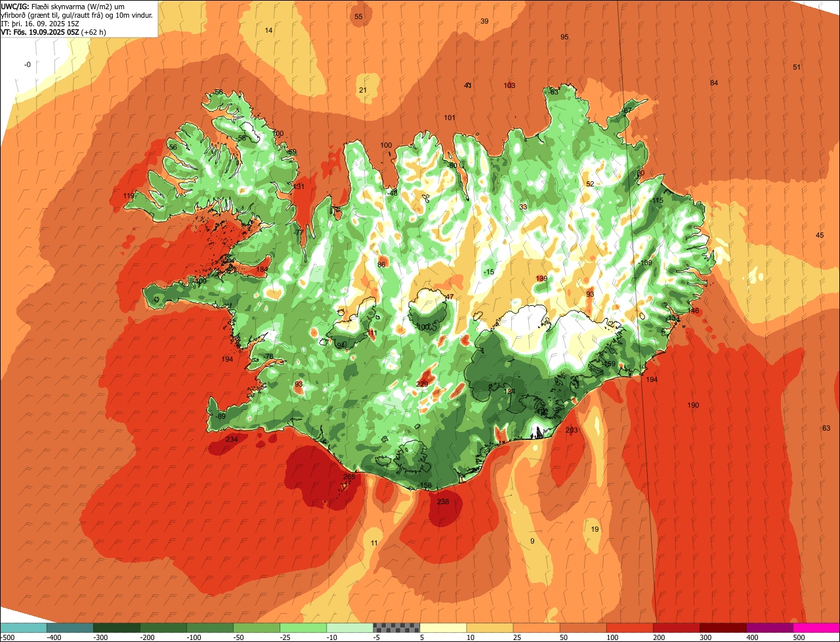Click the '146' flux value on the east coast
This screenshot has width=840, height=642.
pos(694,310)
